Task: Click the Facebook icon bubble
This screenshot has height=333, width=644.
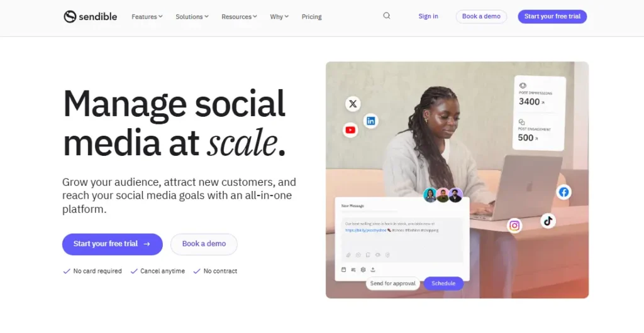Action: pyautogui.click(x=564, y=192)
